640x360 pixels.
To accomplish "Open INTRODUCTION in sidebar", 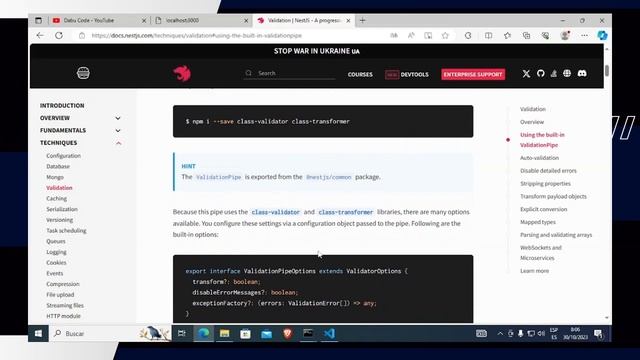I will (62, 105).
